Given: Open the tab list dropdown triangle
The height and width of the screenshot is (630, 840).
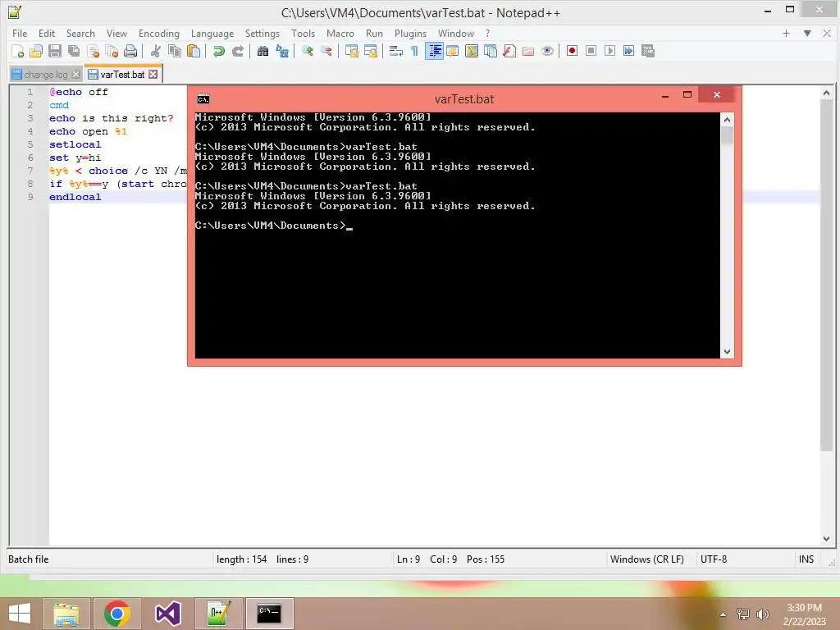Looking at the screenshot, I should coord(807,33).
